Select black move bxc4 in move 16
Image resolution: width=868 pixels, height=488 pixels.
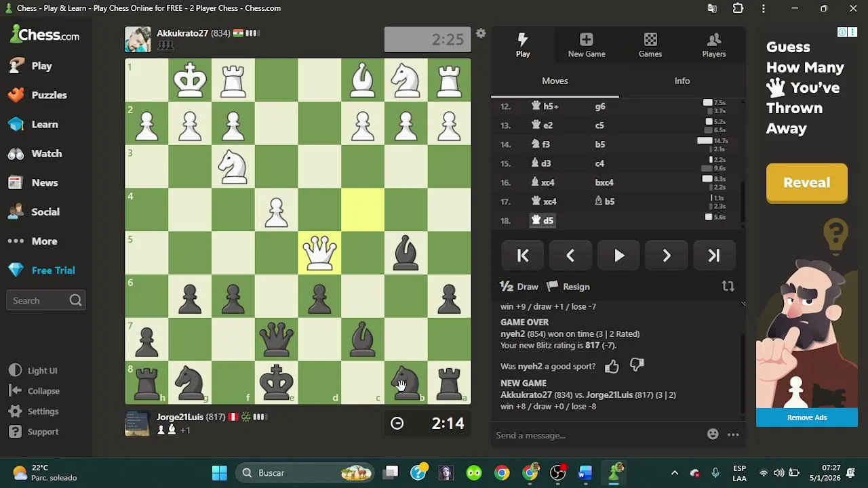tap(604, 182)
